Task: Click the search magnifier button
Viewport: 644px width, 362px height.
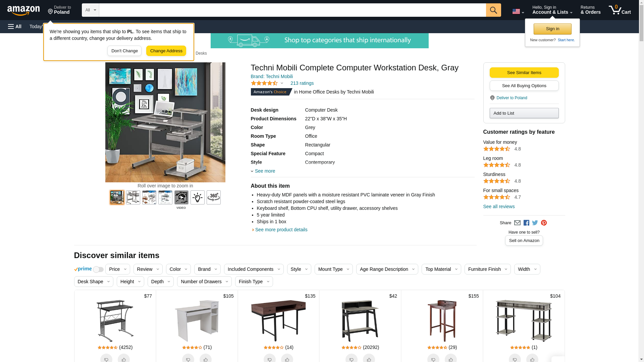Action: coord(493,10)
